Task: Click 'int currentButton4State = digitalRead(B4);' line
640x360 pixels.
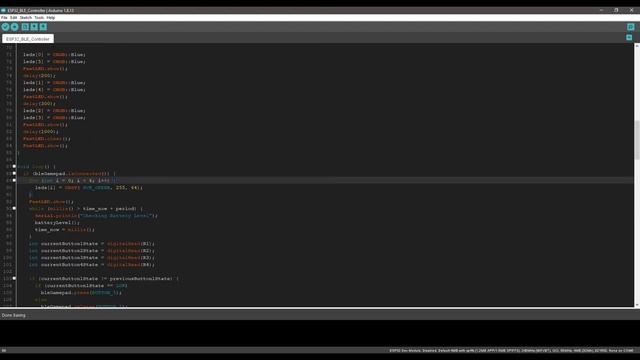Action: point(92,264)
